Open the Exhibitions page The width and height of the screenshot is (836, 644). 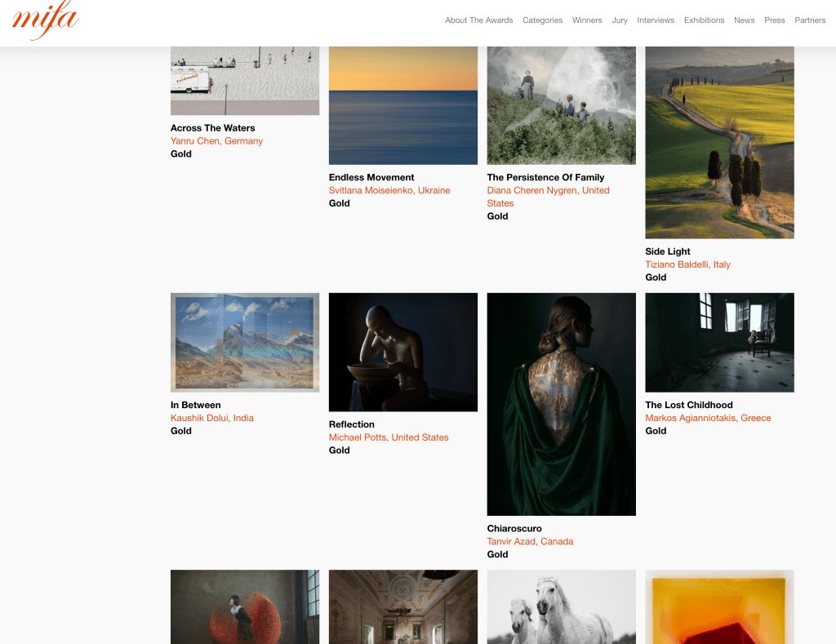pyautogui.click(x=704, y=20)
